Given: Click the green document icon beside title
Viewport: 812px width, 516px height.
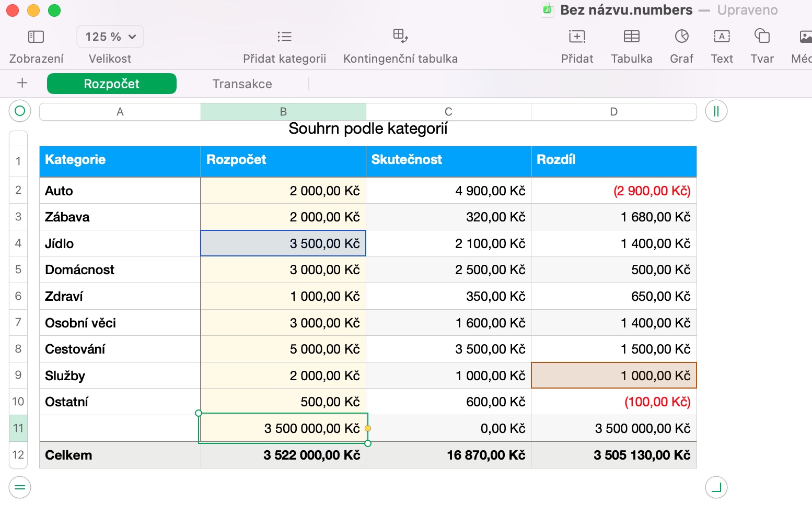Looking at the screenshot, I should tap(547, 10).
